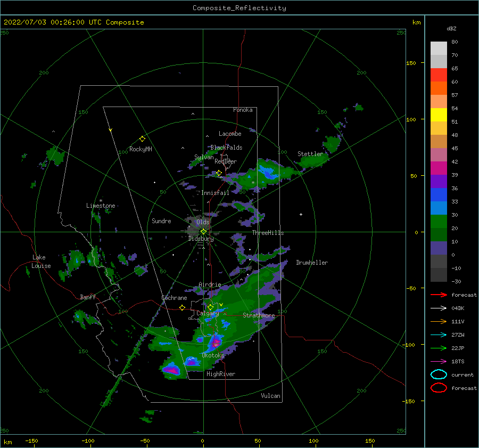The width and height of the screenshot is (479, 448).
Task: Click the orange 111V arrow in legend
Action: (439, 321)
